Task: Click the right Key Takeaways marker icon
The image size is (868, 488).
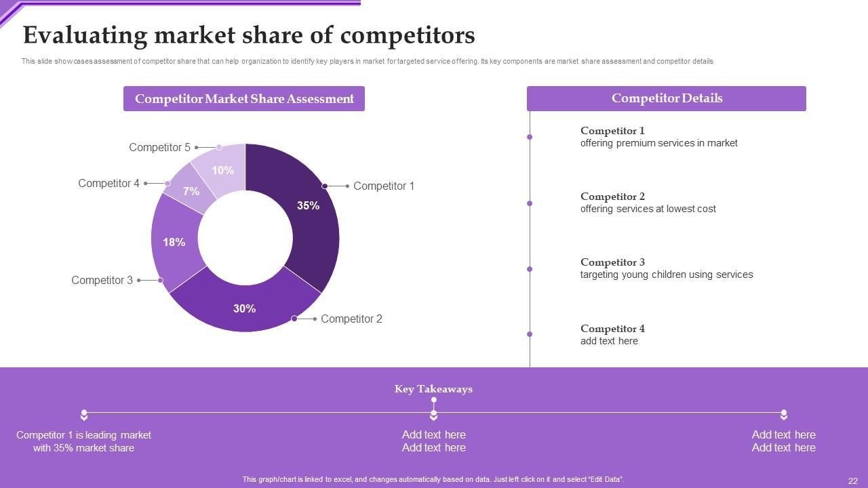Action: click(x=784, y=414)
